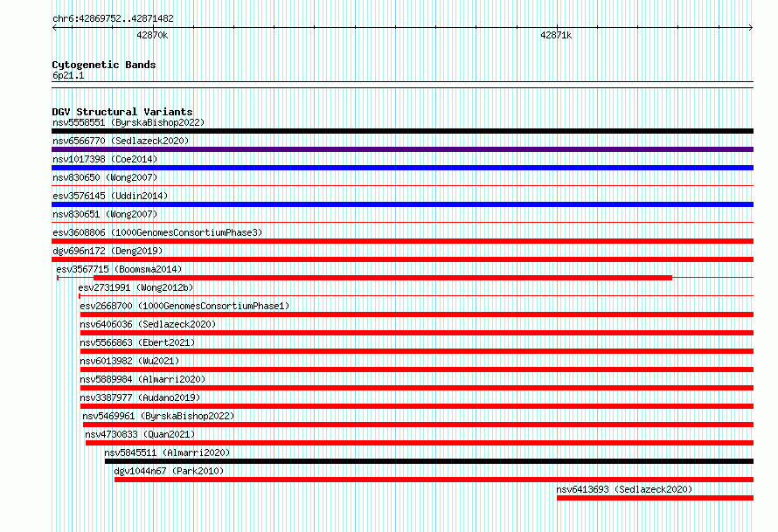778x532 pixels.
Task: Click the 6p21.1 band label
Action: (68, 75)
